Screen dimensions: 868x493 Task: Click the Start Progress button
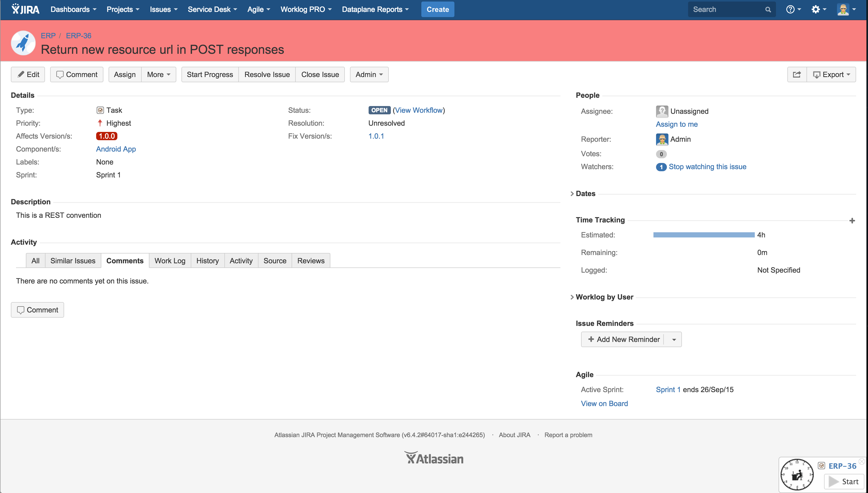pyautogui.click(x=210, y=74)
